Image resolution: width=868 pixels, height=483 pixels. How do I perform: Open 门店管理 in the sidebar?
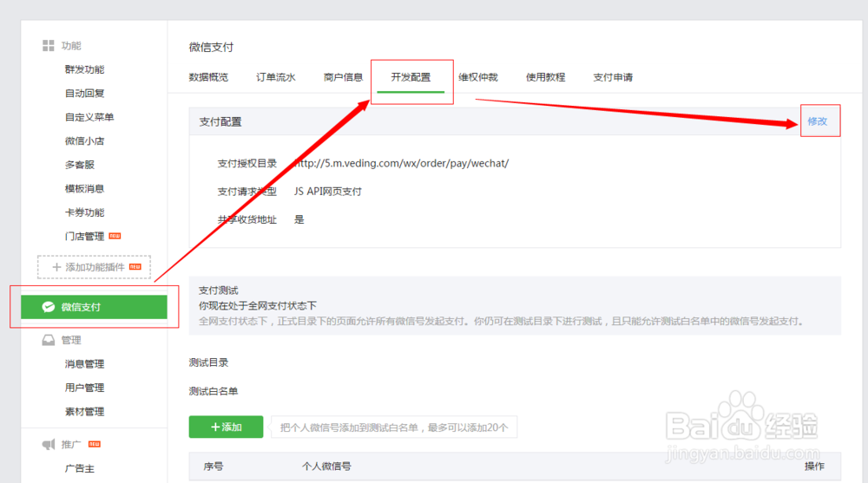pyautogui.click(x=84, y=236)
